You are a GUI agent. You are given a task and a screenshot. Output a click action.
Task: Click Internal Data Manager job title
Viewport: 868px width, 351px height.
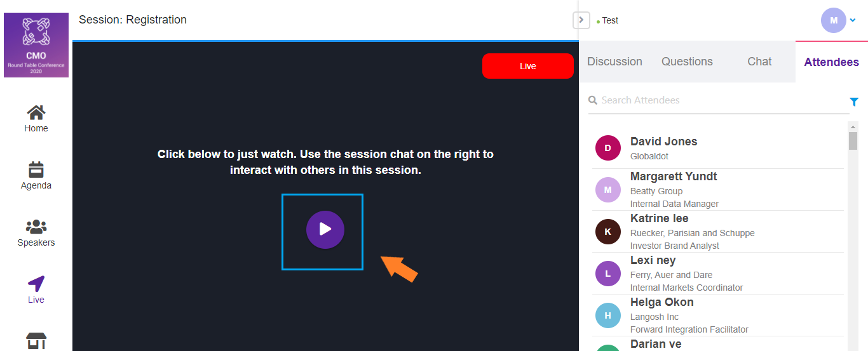[675, 204]
